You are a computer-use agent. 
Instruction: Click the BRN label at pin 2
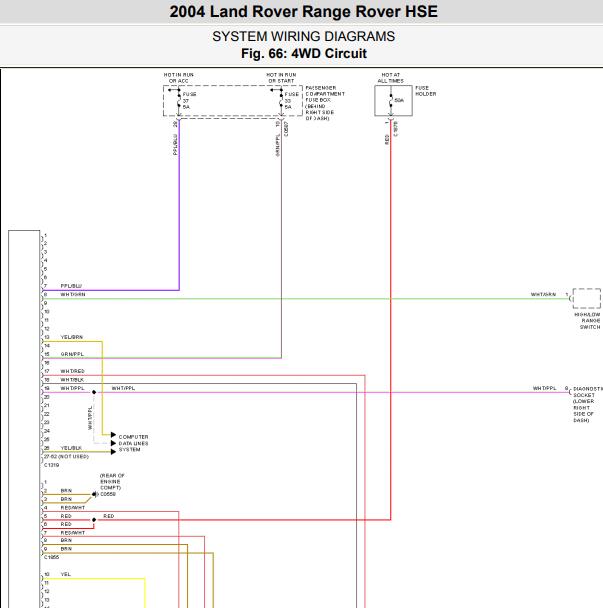[66, 491]
